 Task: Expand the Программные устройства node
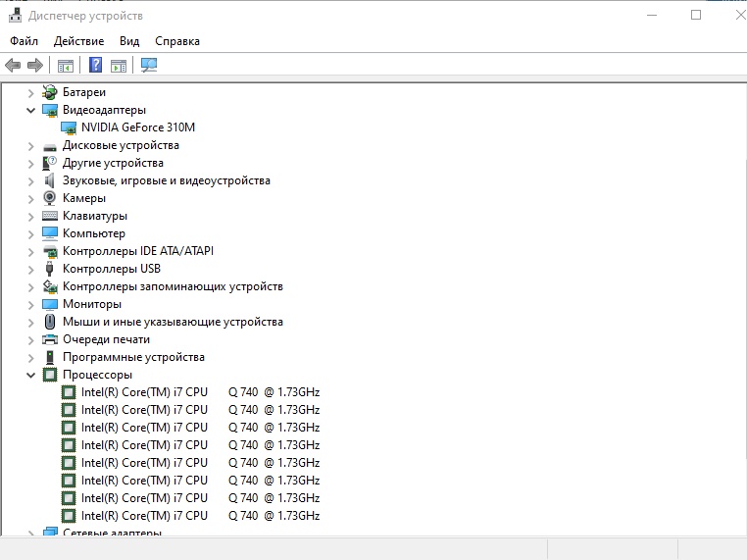tap(31, 357)
